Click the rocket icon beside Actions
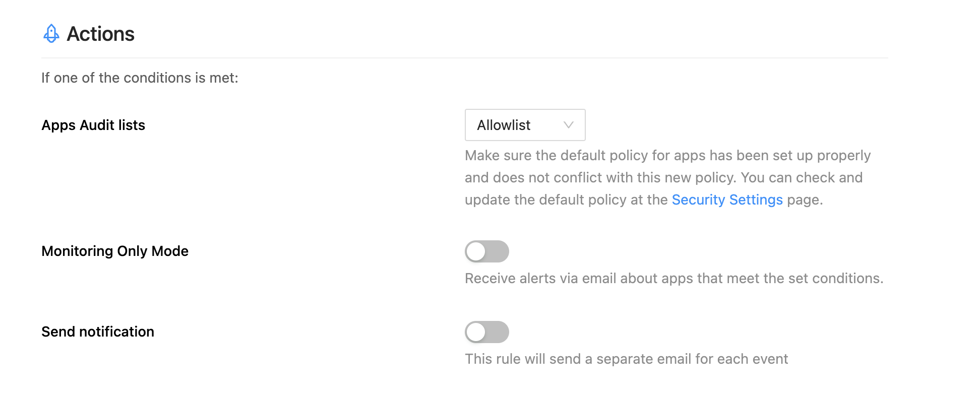980x396 pixels. (x=51, y=34)
